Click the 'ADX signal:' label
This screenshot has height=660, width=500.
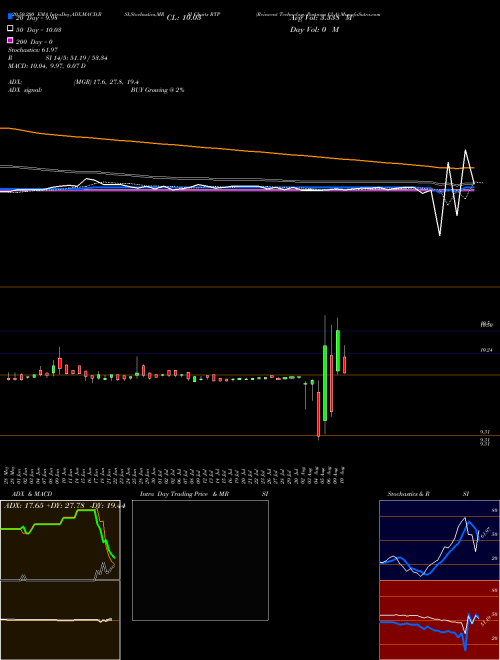coord(25,90)
